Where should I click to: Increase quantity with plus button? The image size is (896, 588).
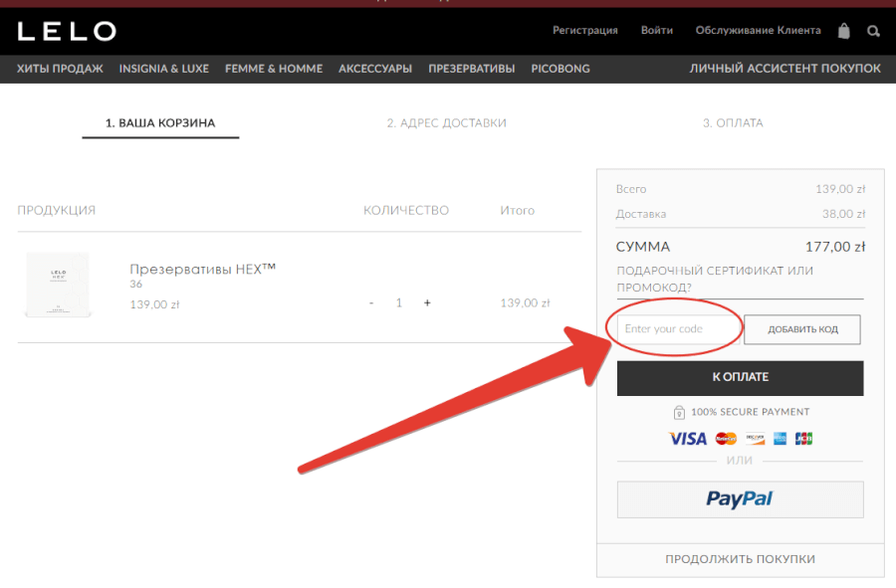tap(427, 303)
